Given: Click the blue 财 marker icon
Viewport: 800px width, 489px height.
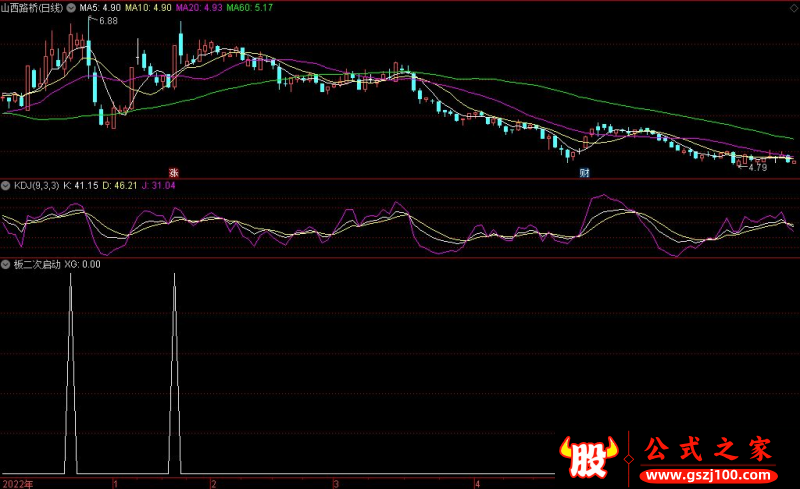Looking at the screenshot, I should 585,171.
